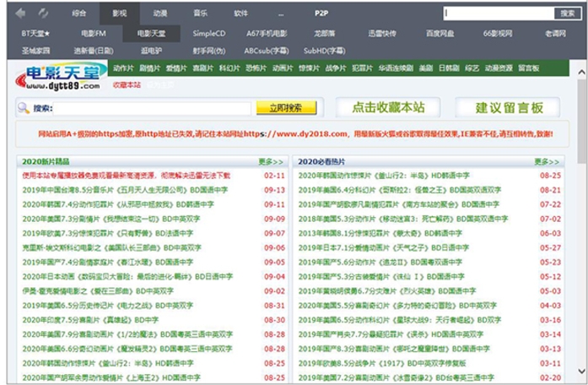Open the 圣城家园 site shortcut
Screen dimensions: 588x385
(35, 51)
